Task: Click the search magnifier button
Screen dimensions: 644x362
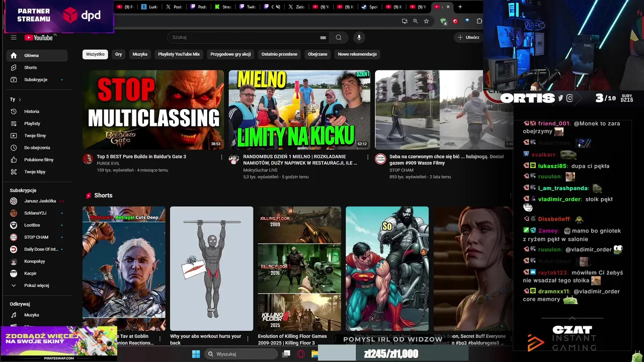Action: tap(339, 37)
